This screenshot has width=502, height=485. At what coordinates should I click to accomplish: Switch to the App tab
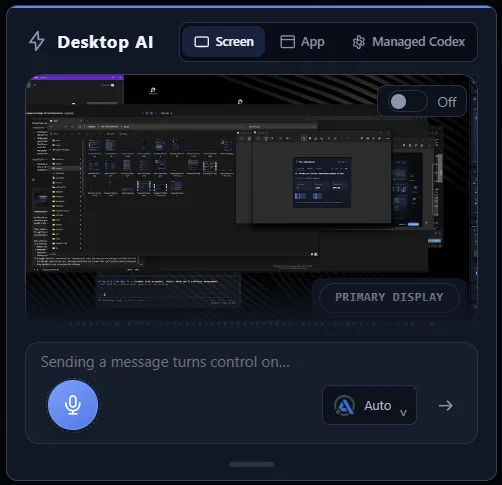[x=302, y=42]
